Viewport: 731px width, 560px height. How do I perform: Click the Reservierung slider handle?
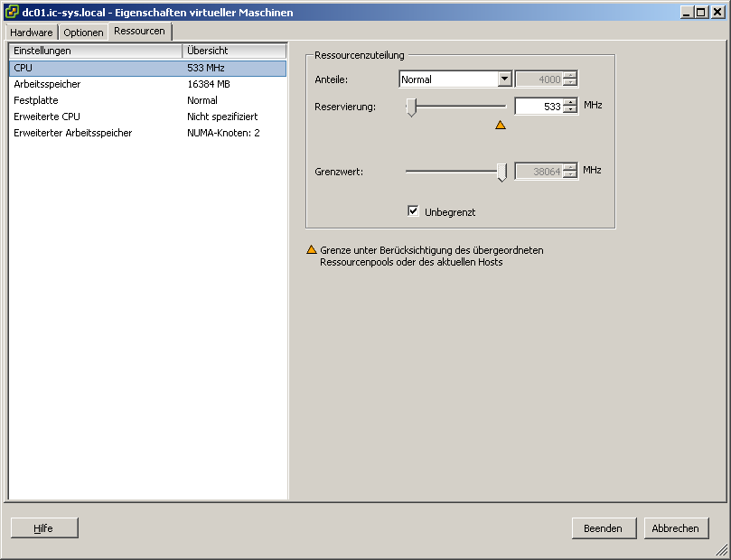tap(411, 107)
